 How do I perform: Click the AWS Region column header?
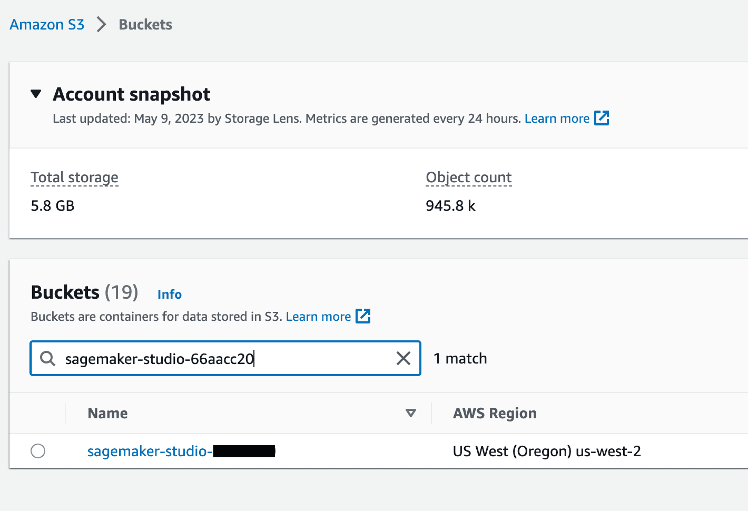pos(495,413)
